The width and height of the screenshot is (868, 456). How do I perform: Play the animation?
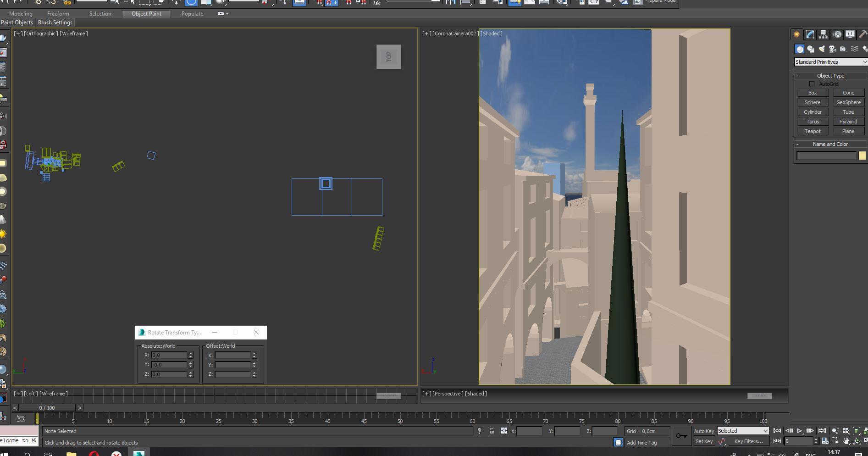coord(800,431)
